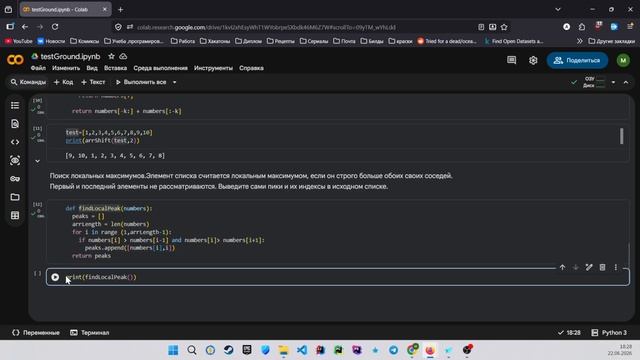Open Telegram from taskbar
The height and width of the screenshot is (360, 640).
(393, 350)
